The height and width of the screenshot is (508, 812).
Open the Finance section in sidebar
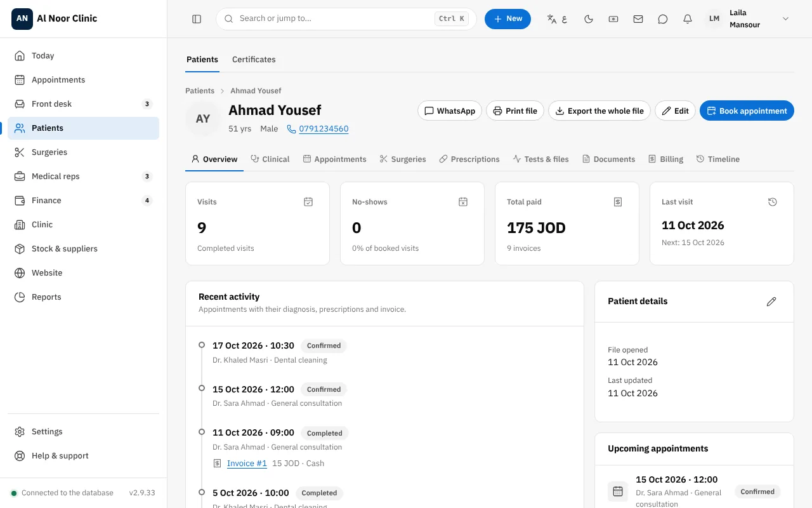(x=83, y=201)
